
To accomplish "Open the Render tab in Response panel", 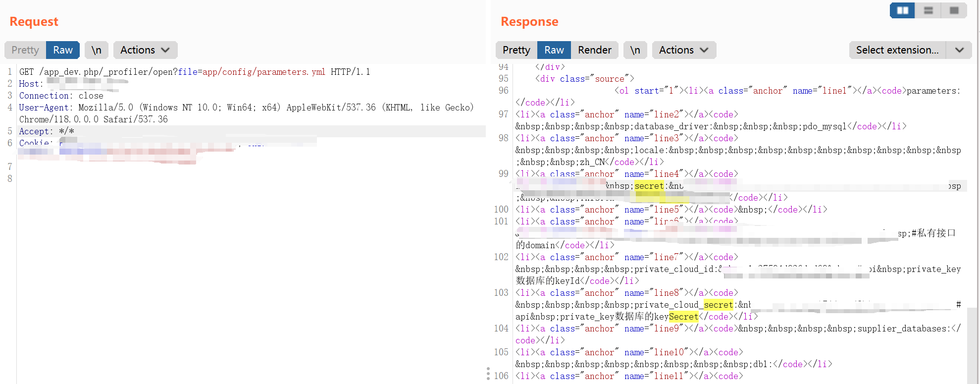I will point(594,50).
